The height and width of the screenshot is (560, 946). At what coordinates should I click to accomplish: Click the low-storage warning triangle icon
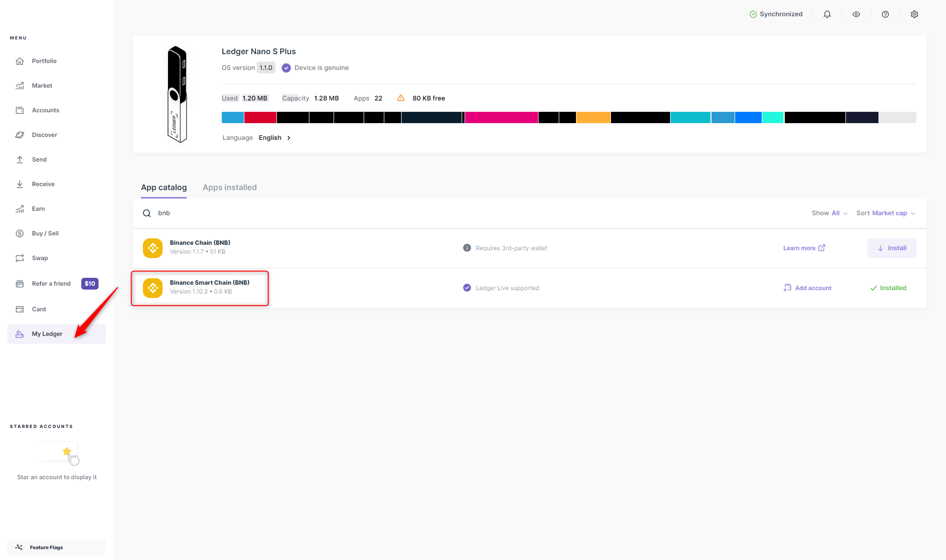[401, 98]
